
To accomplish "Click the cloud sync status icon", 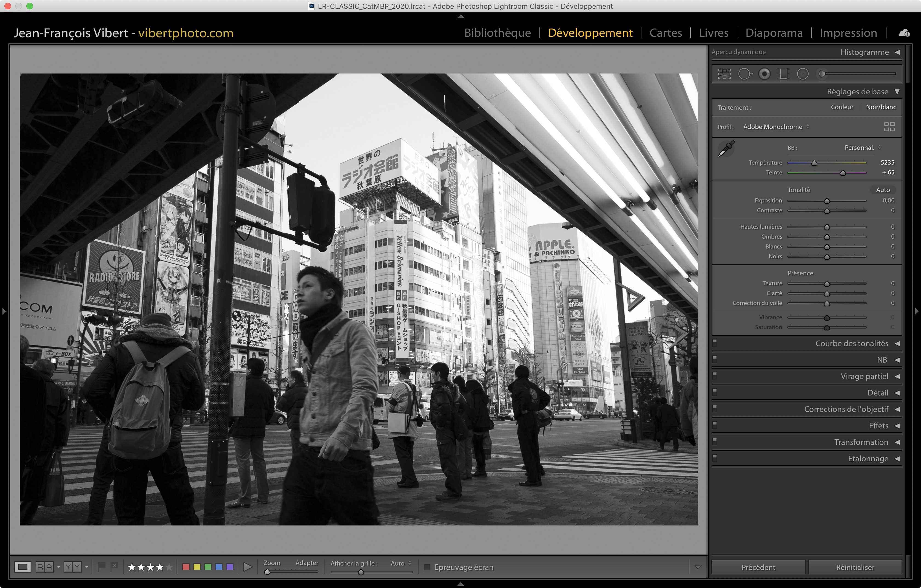I will click(904, 33).
